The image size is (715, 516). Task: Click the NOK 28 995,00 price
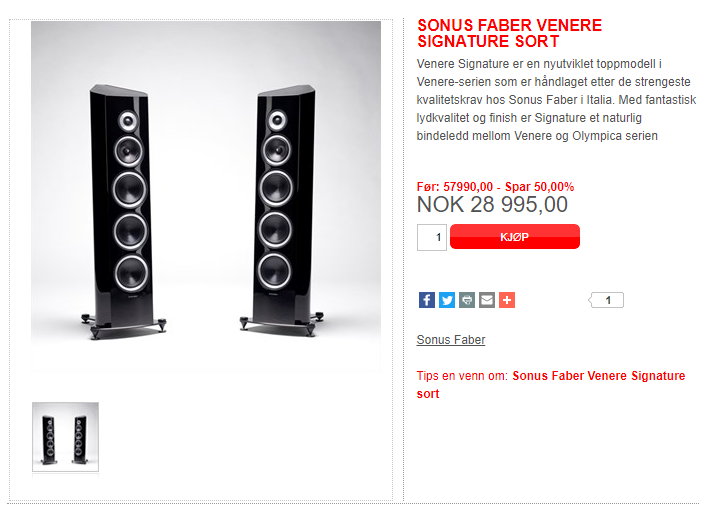click(x=492, y=204)
